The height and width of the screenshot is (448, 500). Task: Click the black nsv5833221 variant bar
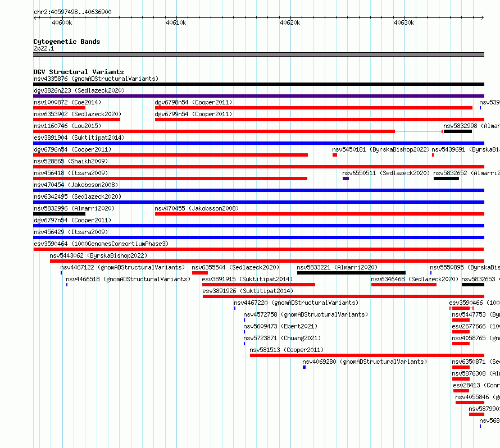pyautogui.click(x=351, y=273)
